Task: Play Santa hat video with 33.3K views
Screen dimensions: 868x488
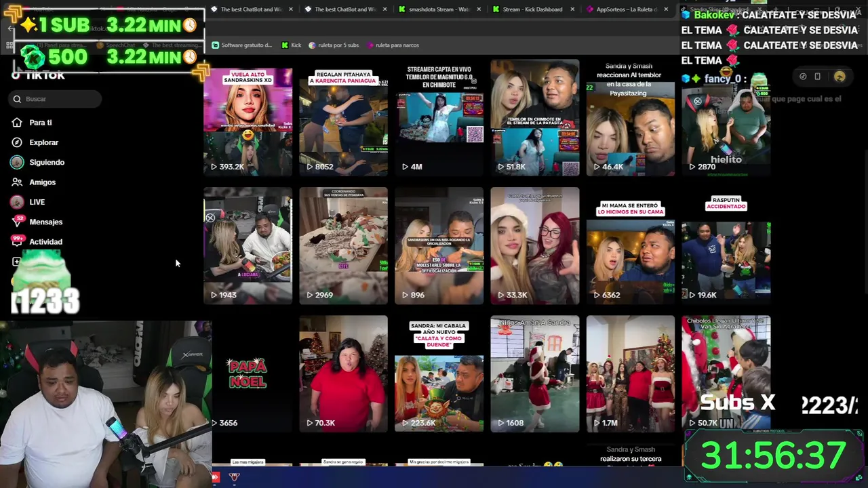Action: pyautogui.click(x=534, y=246)
